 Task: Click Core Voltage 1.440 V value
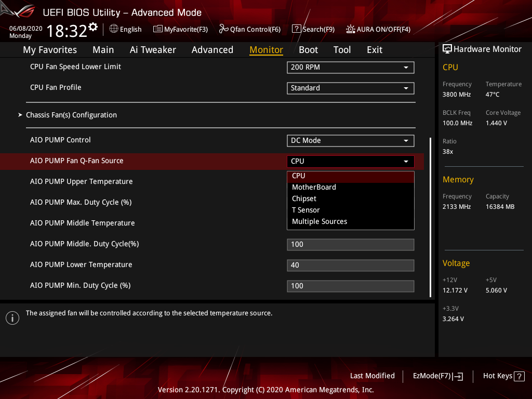coord(496,123)
